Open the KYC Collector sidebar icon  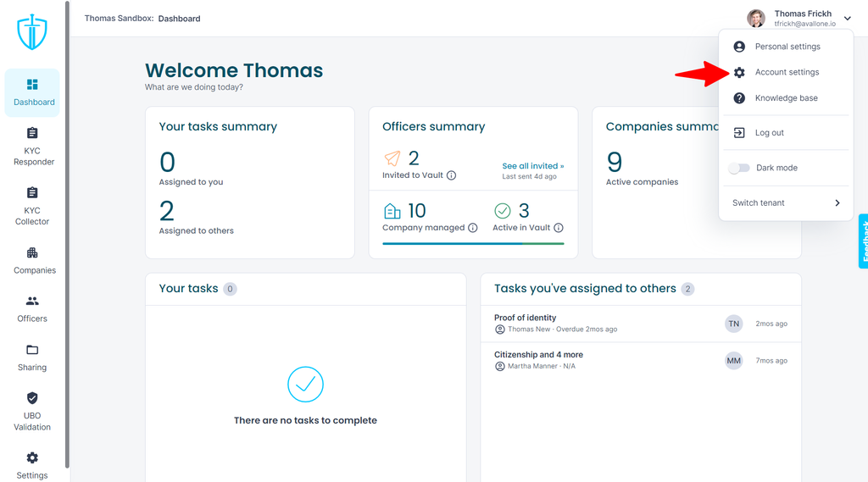click(x=33, y=193)
